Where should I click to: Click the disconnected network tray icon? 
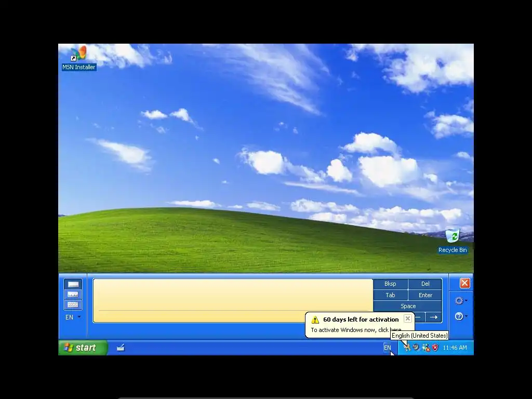click(425, 348)
